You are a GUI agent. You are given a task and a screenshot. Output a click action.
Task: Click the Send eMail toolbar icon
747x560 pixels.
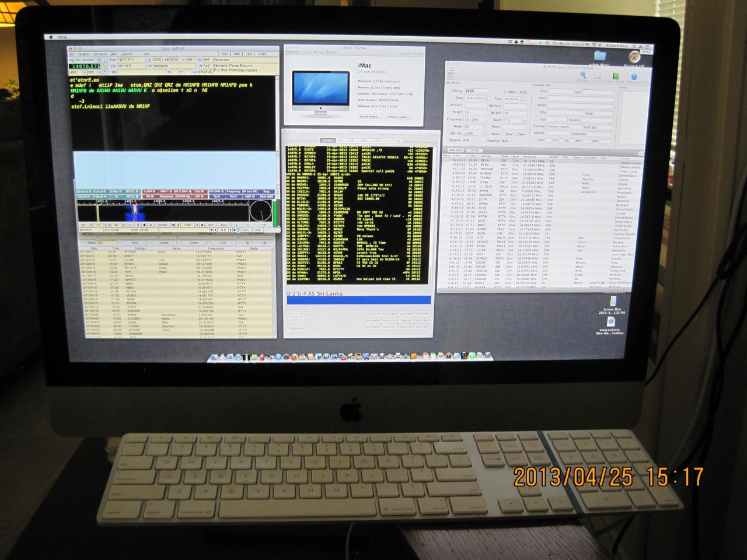click(x=598, y=77)
